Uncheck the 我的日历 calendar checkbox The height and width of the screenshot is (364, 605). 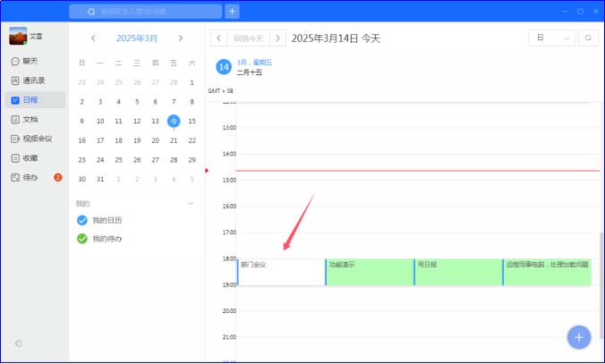pyautogui.click(x=82, y=220)
